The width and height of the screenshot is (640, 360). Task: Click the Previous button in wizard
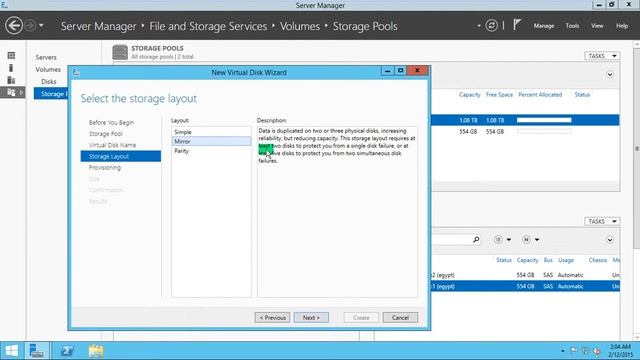(272, 318)
